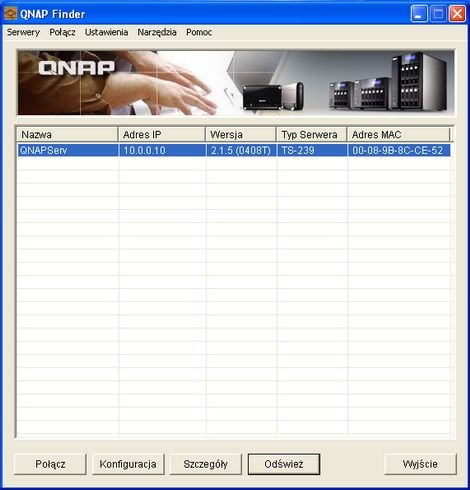Open the Narzędzia menu
Image resolution: width=470 pixels, height=490 pixels.
(157, 32)
